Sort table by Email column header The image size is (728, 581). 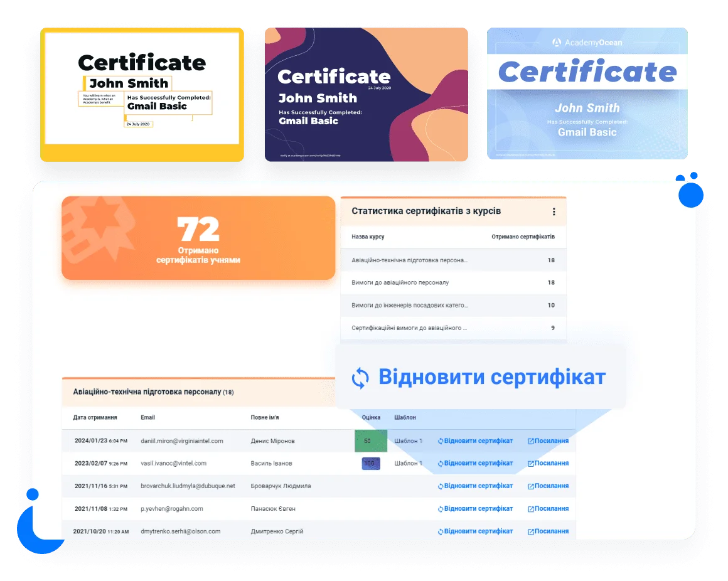[x=147, y=417]
